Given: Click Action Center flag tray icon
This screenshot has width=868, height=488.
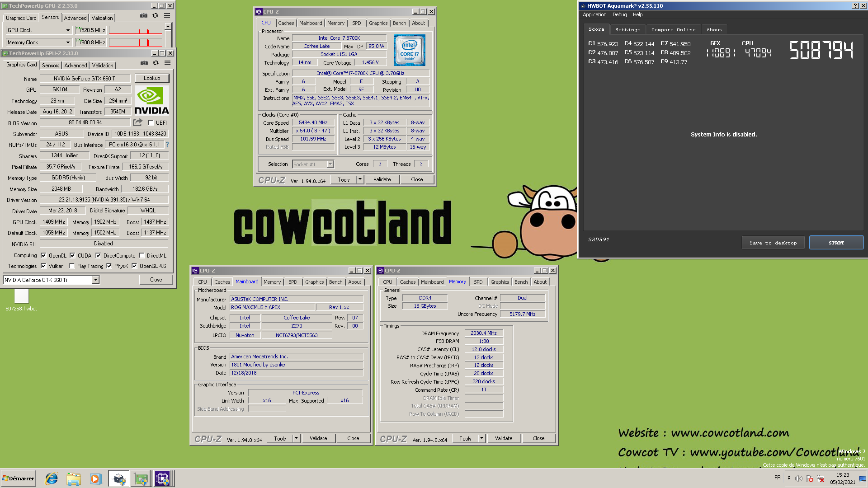Looking at the screenshot, I should (x=809, y=479).
